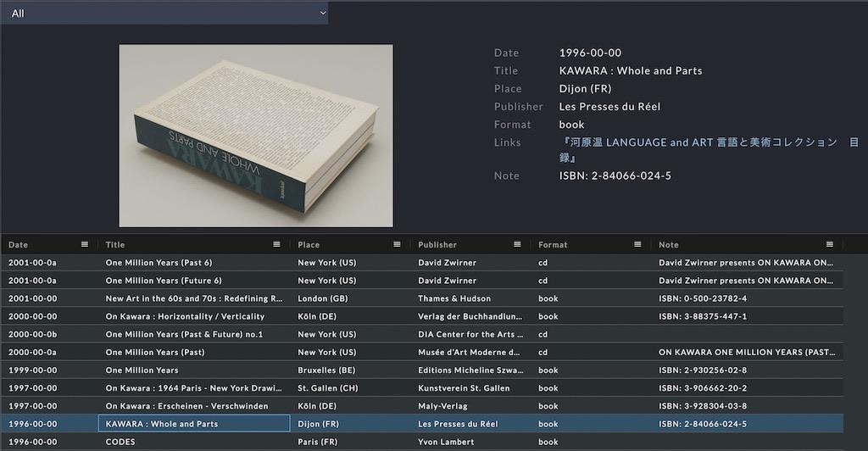Open the Format column menu icon
The image size is (868, 451).
(x=637, y=245)
